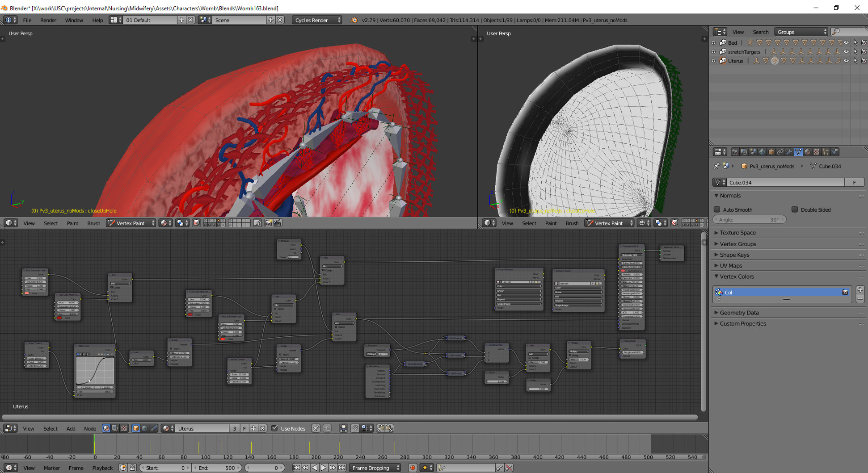Uncheck the Use Nodes checkbox
The height and width of the screenshot is (473, 868).
[x=274, y=428]
